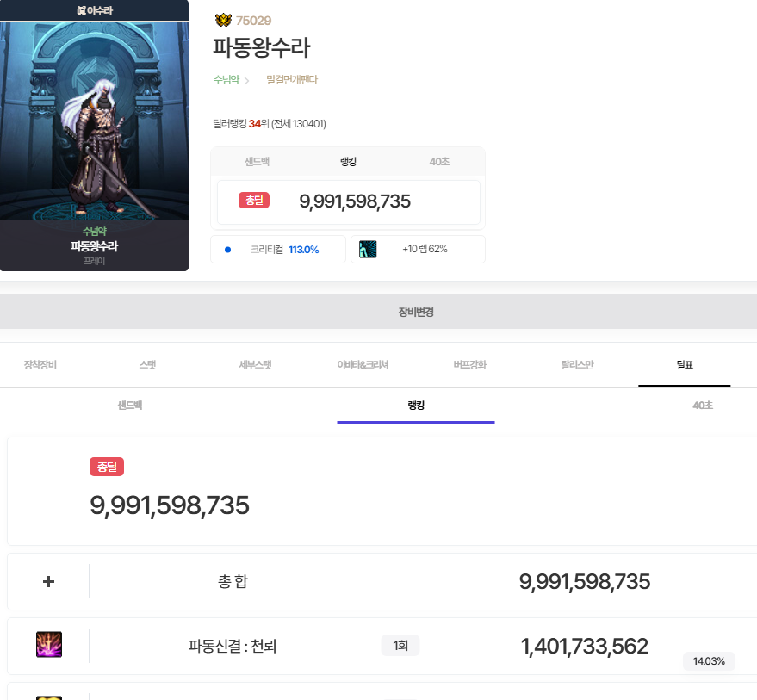Click the 딜러랭킹 34위 ranking text
The width and height of the screenshot is (757, 700).
pos(270,124)
